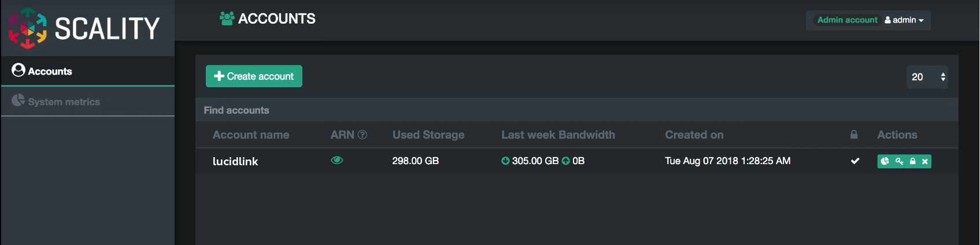980x245 pixels.
Task: Change the page size stepper showing 20
Action: (x=927, y=77)
